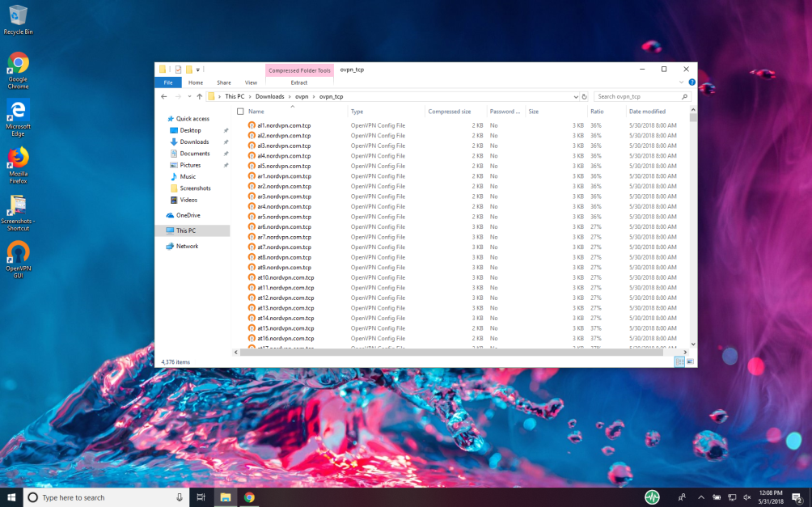The width and height of the screenshot is (812, 507).
Task: Click the chevron after Downloads in the address path
Action: click(290, 97)
